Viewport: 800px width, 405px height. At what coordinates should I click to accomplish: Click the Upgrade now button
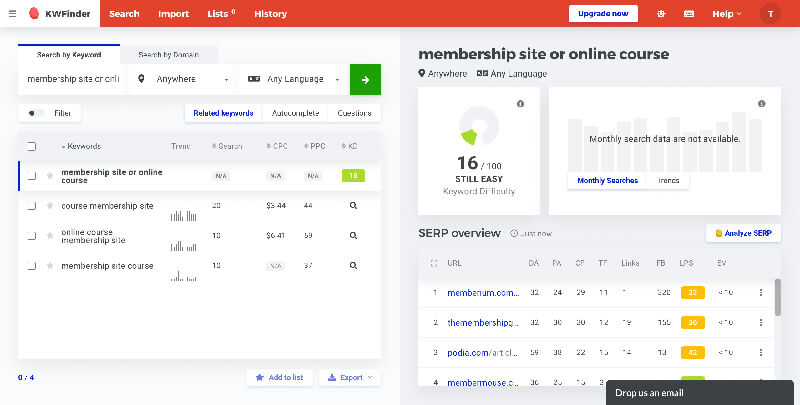click(603, 14)
